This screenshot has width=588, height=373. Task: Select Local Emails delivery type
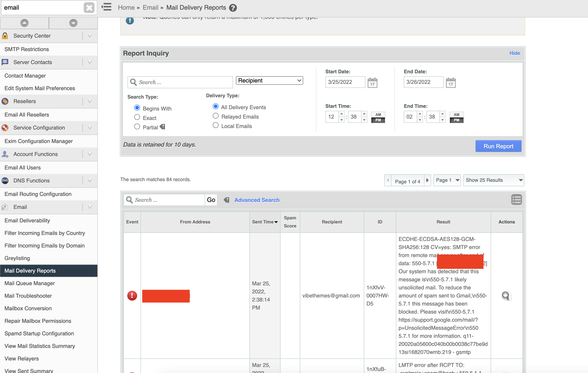216,125
